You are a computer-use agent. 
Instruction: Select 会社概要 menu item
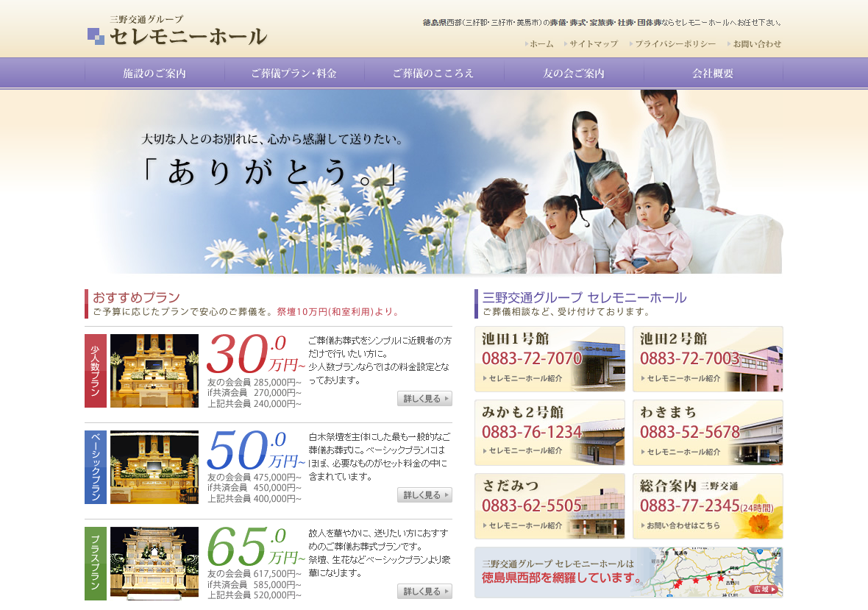click(713, 74)
